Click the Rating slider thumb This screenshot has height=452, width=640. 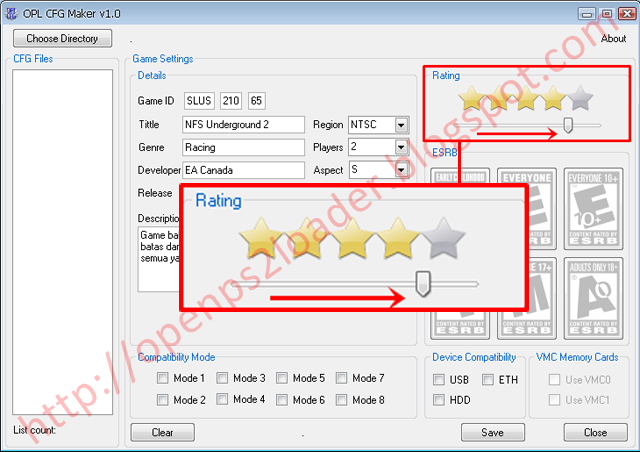point(568,125)
